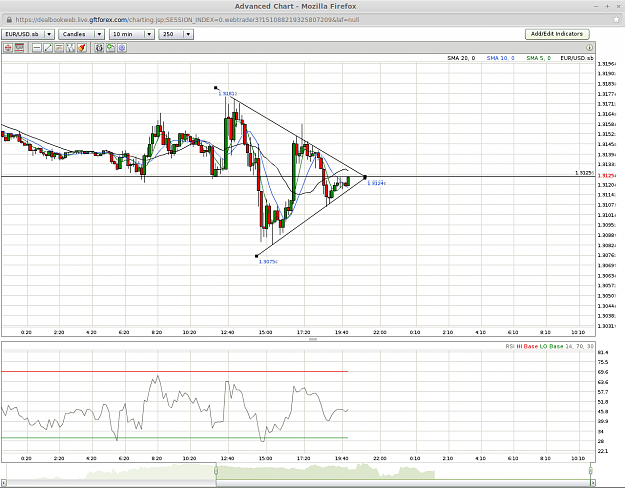The width and height of the screenshot is (625, 488).
Task: Click the alarm clock alert icon
Action: coord(99,48)
